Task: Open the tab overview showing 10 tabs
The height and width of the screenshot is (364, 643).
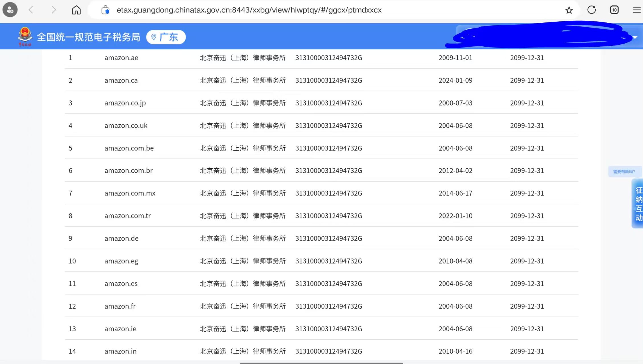Action: [x=614, y=9]
